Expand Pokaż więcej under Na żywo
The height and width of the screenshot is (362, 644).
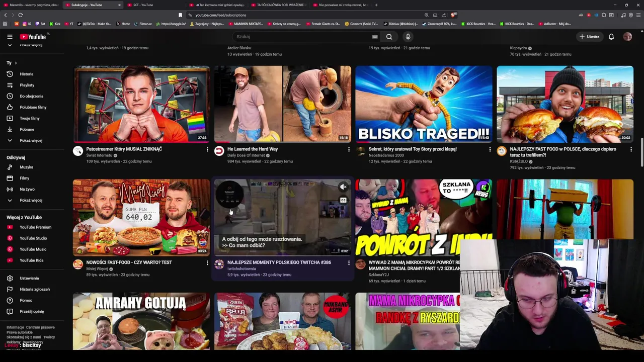31,200
